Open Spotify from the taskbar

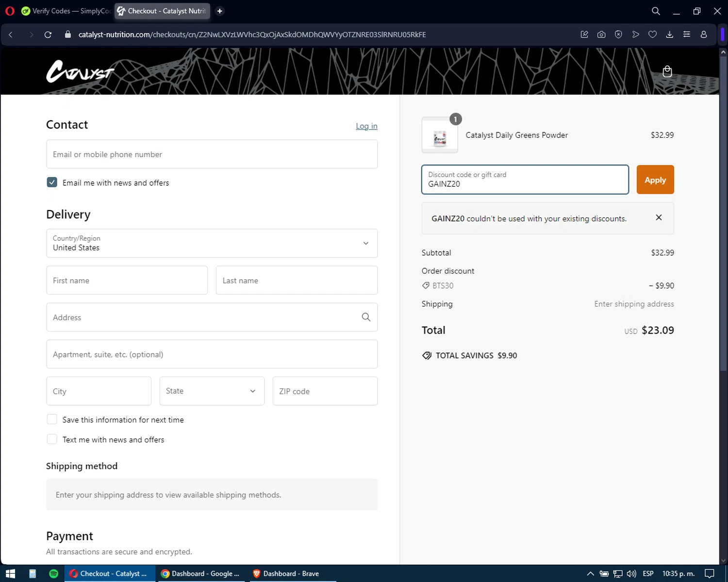tap(54, 574)
